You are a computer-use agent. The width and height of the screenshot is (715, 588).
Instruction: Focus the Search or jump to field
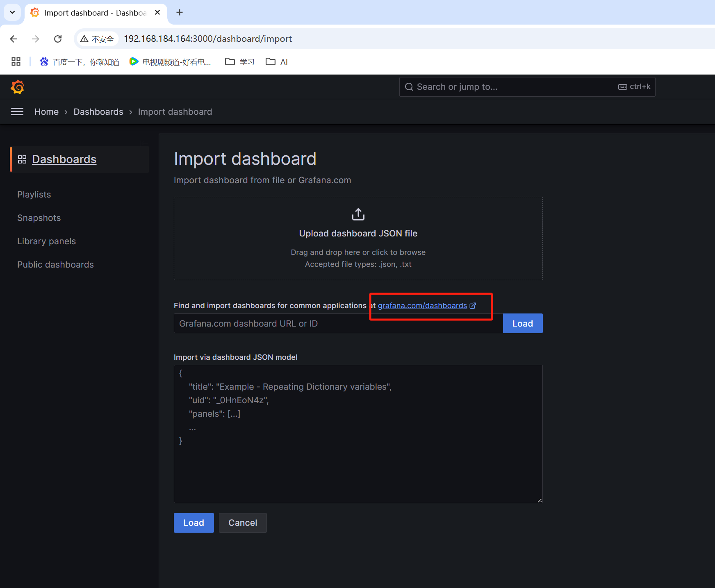(527, 87)
